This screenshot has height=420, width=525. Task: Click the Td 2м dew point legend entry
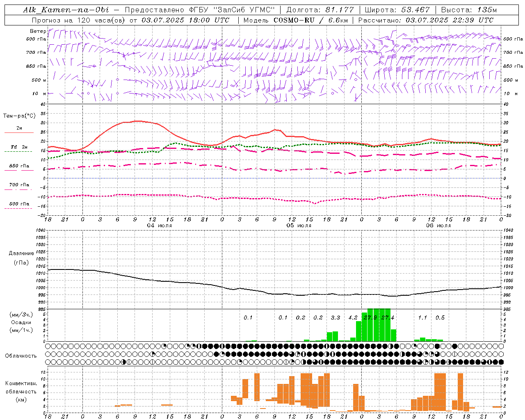click(x=19, y=147)
